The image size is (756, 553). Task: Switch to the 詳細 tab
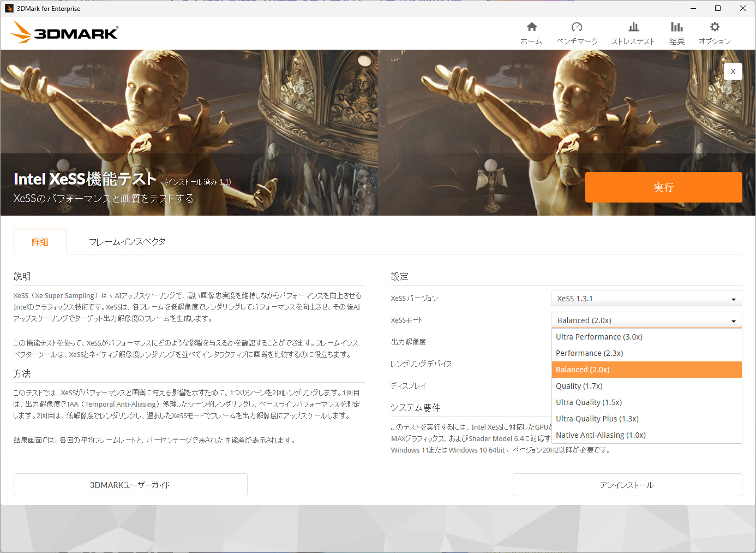click(x=40, y=241)
